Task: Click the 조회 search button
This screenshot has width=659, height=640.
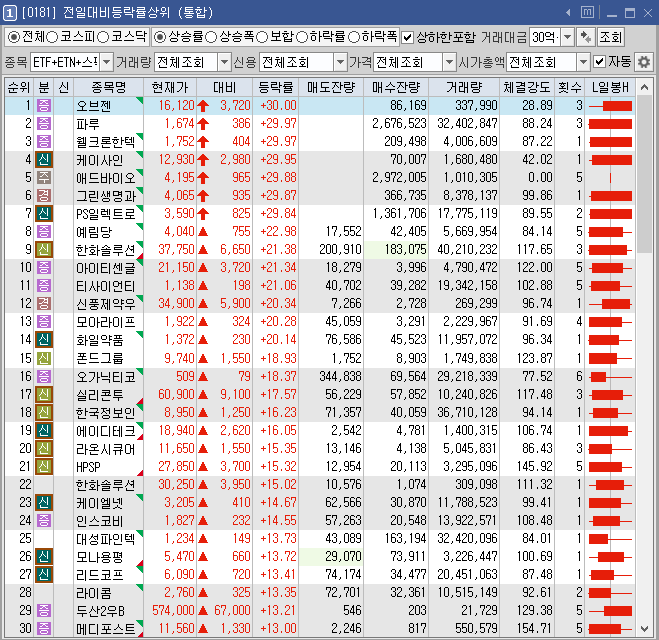Action: click(x=610, y=37)
